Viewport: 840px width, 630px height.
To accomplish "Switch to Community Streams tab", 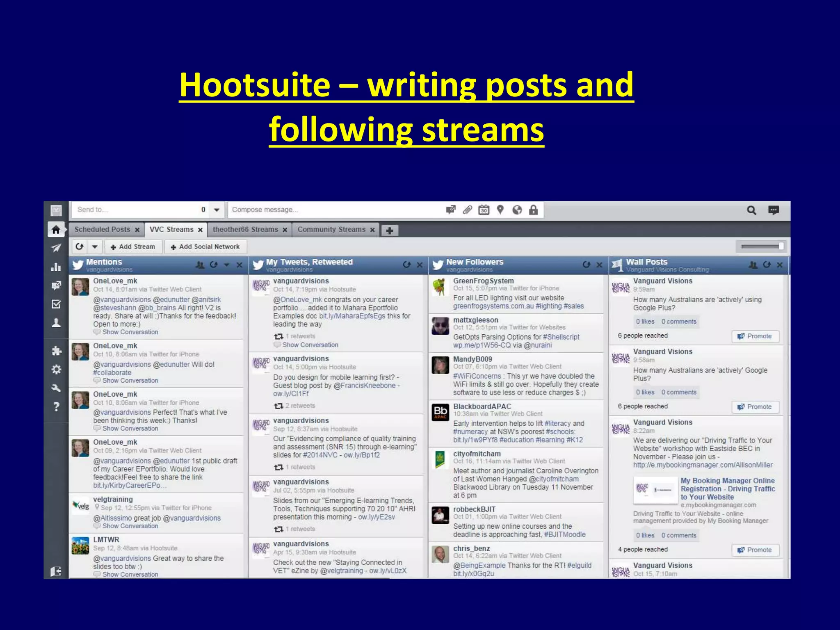I will (331, 230).
